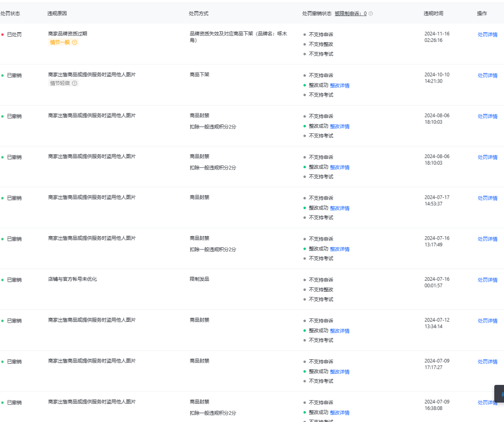Open 处罚详情 for the 2024-07-16 13:17:49 record
Screen dimensions: 504x422
pyautogui.click(x=487, y=239)
